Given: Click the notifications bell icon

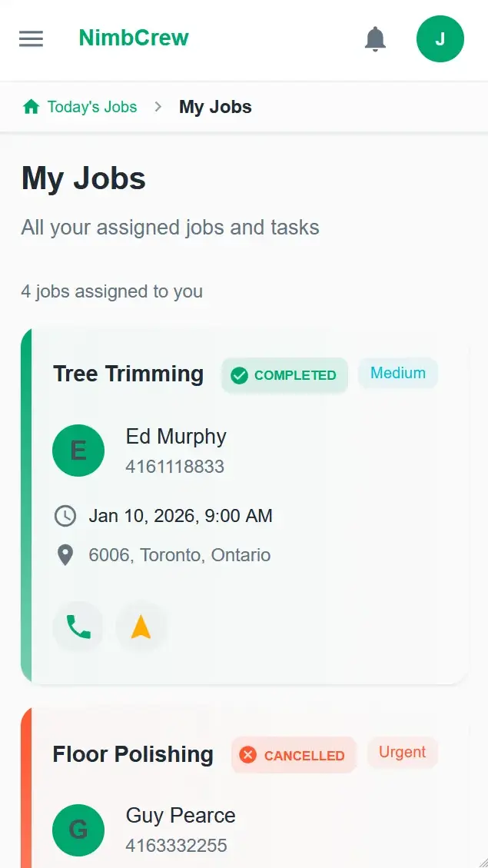Looking at the screenshot, I should click(375, 38).
